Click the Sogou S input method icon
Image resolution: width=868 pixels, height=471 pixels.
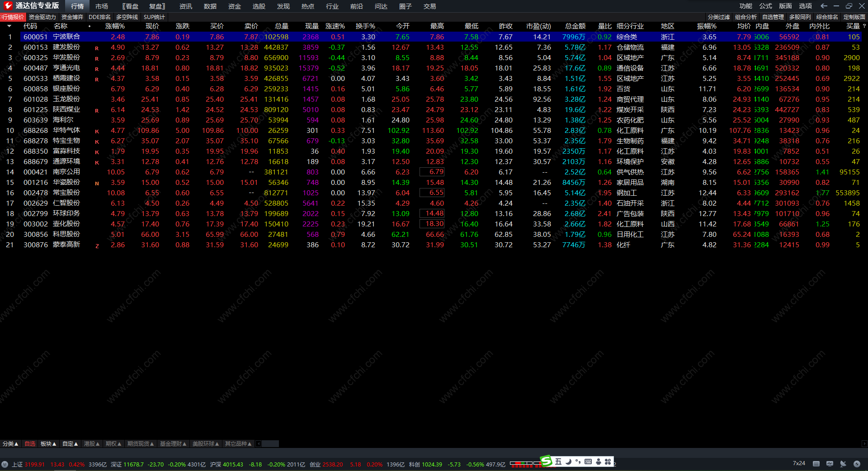point(546,461)
